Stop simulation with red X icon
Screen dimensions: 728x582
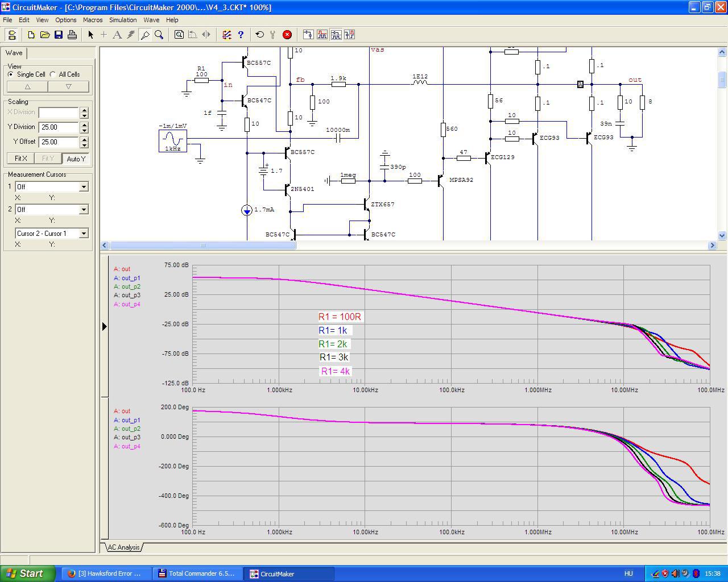tap(287, 35)
